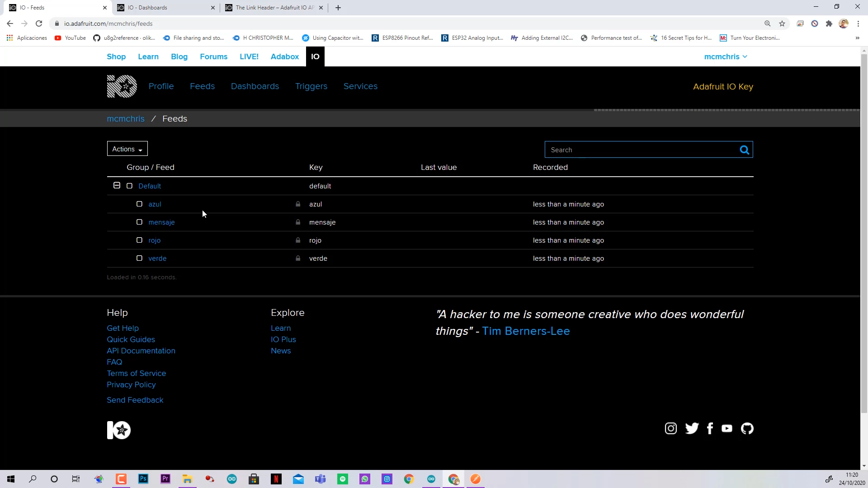Click the Adafruit IO logo in header
The height and width of the screenshot is (488, 868).
pos(122,86)
